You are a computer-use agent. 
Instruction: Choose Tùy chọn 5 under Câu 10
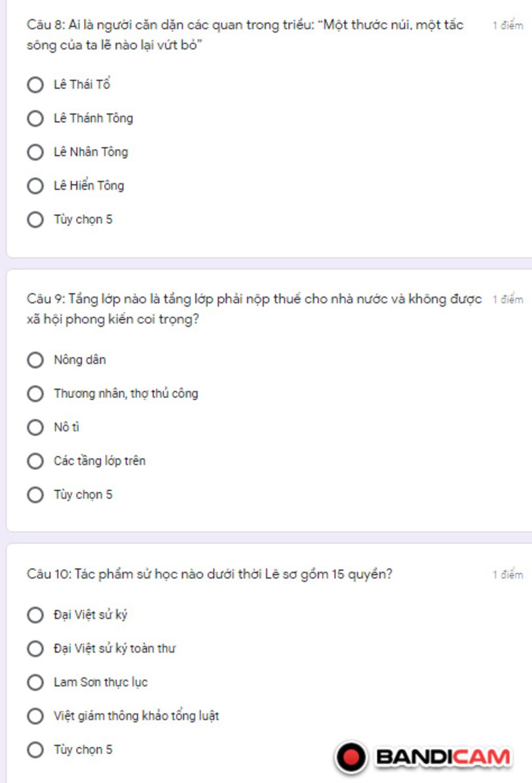coord(35,750)
